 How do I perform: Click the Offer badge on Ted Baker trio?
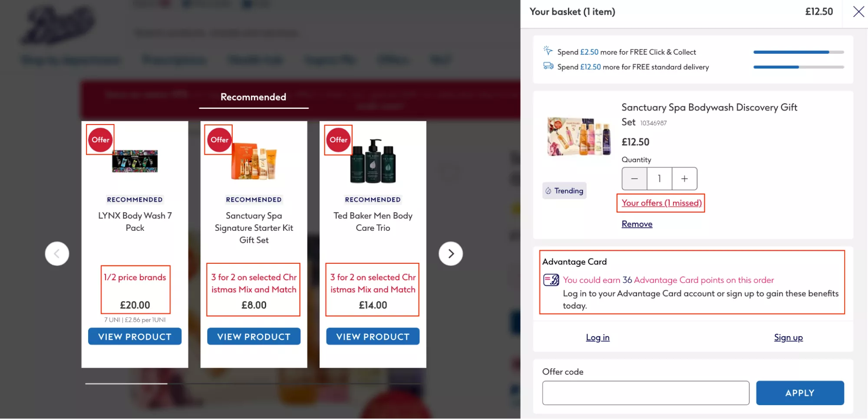338,140
